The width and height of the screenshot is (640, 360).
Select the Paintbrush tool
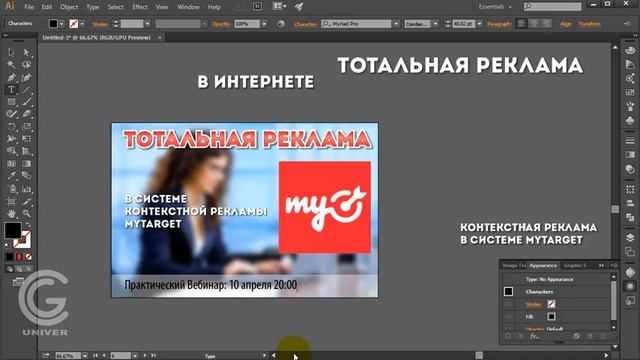(27, 102)
